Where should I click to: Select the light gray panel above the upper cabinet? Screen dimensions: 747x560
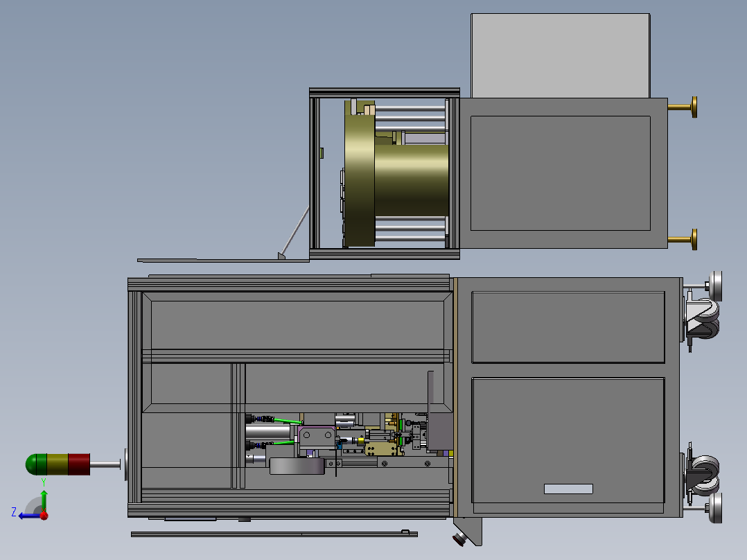coord(560,55)
